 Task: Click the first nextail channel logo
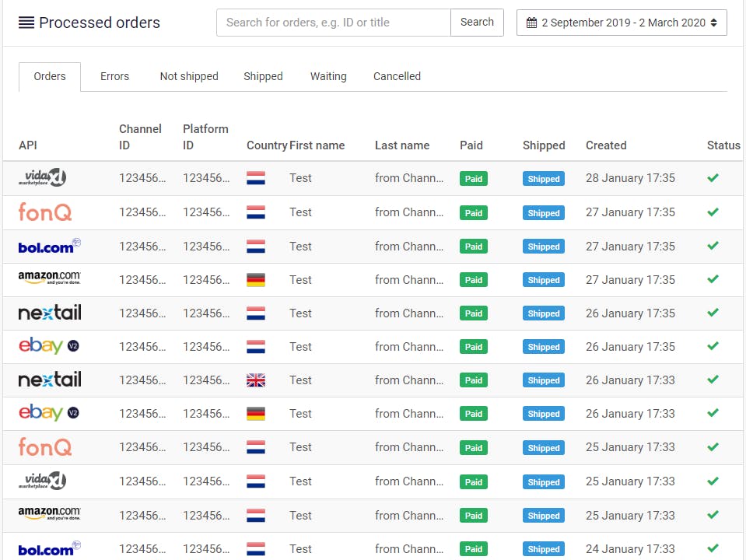[x=50, y=313]
